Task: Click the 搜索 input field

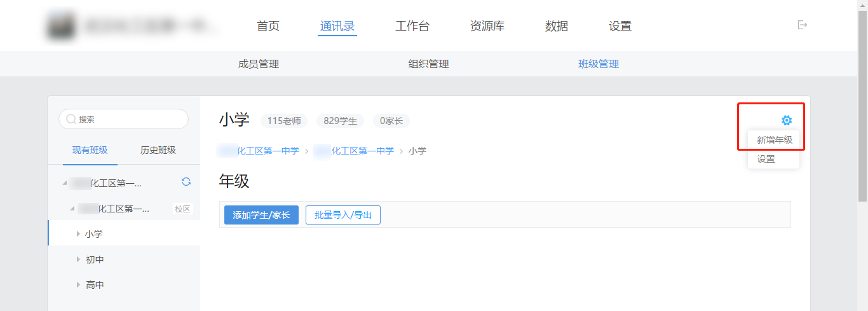Action: pyautogui.click(x=127, y=119)
